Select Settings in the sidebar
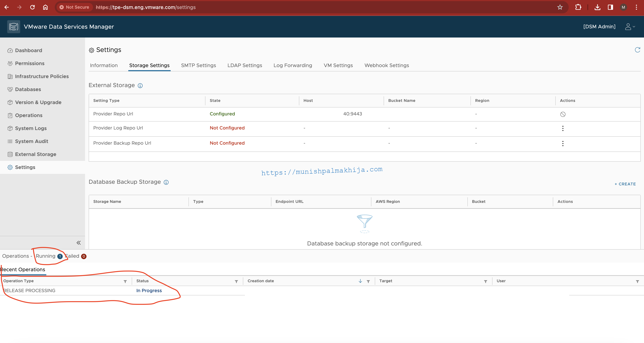This screenshot has width=644, height=343. [43, 167]
